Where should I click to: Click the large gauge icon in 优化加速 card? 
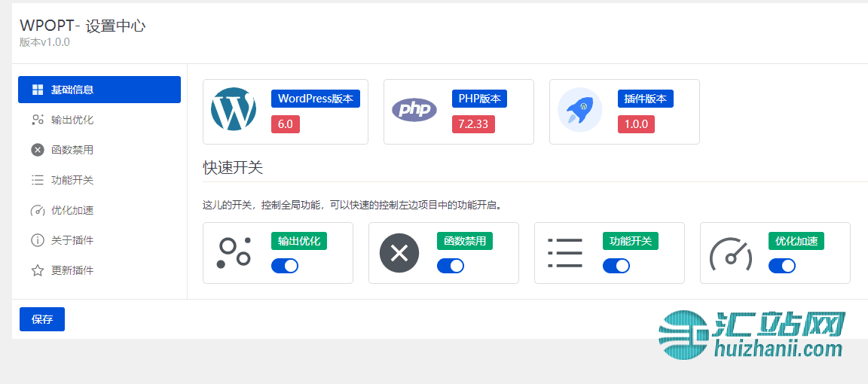(x=731, y=254)
